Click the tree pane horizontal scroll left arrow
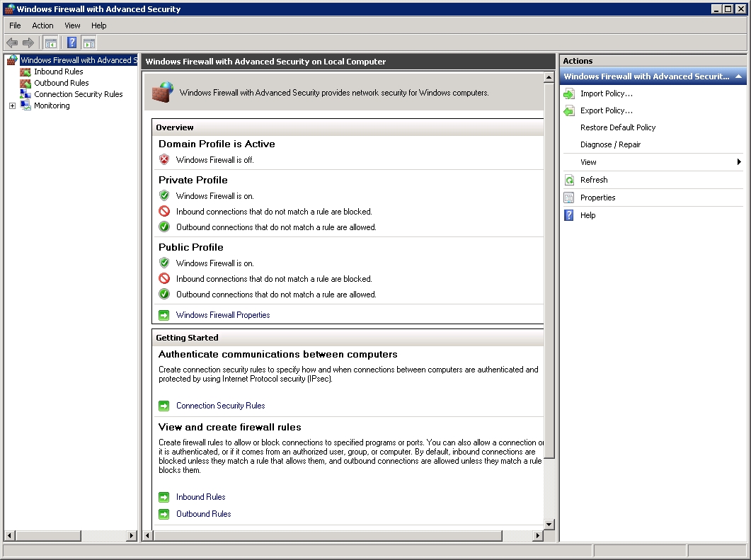 (x=10, y=535)
